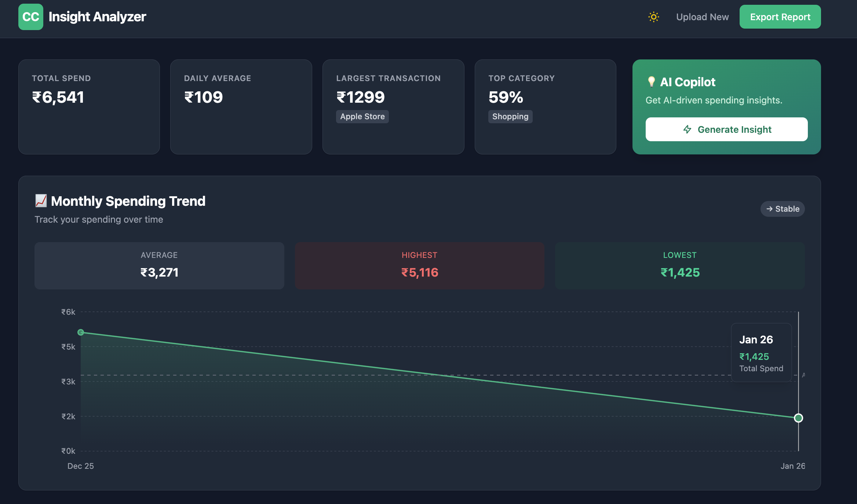Toggle the sun theme icon

click(653, 17)
